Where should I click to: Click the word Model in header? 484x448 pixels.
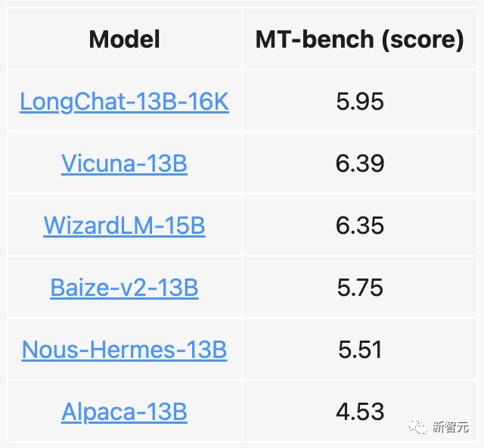pos(124,39)
